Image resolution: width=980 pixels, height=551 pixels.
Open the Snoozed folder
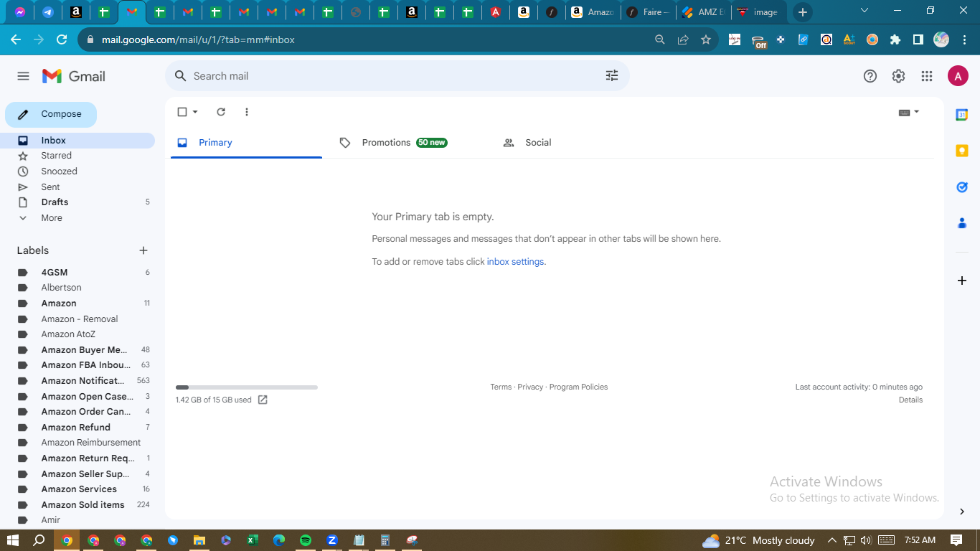pos(59,171)
